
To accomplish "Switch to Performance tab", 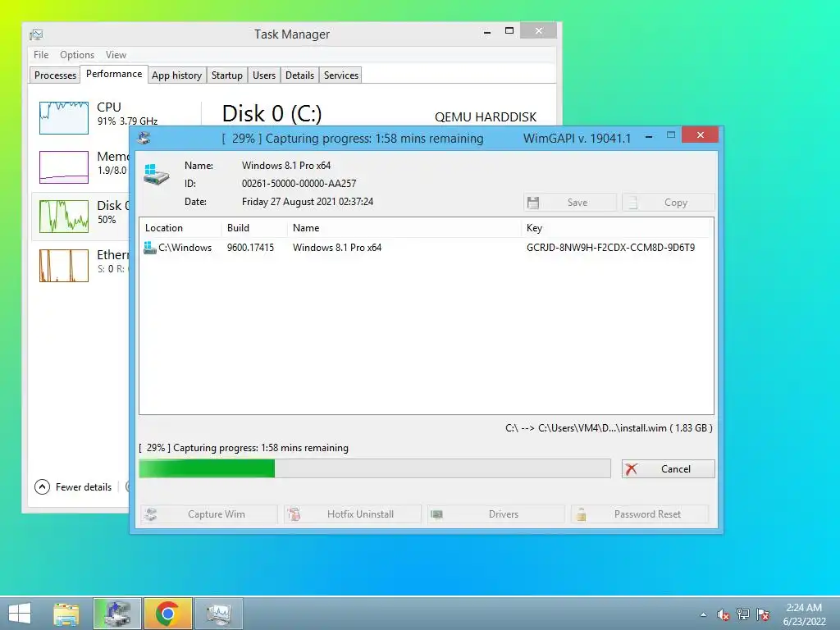I will tap(114, 74).
